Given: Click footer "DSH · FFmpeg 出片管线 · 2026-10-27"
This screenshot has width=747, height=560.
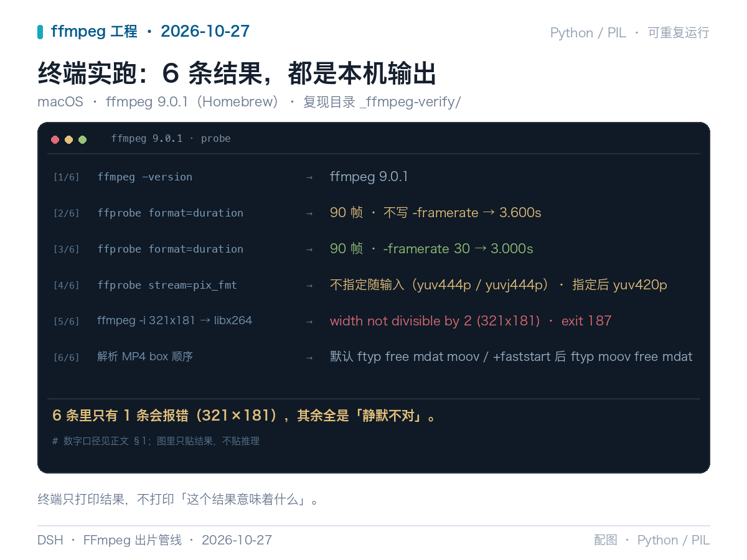Looking at the screenshot, I should 154,540.
